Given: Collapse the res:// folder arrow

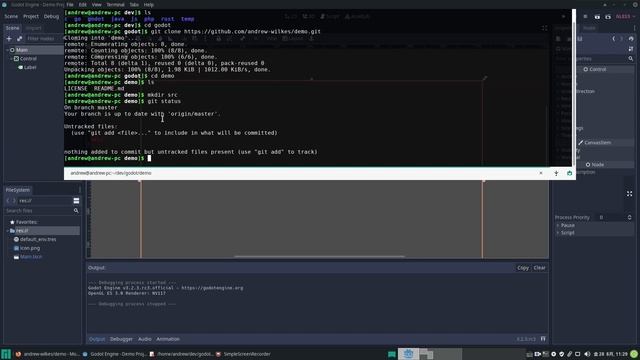Looking at the screenshot, I should click(7, 231).
